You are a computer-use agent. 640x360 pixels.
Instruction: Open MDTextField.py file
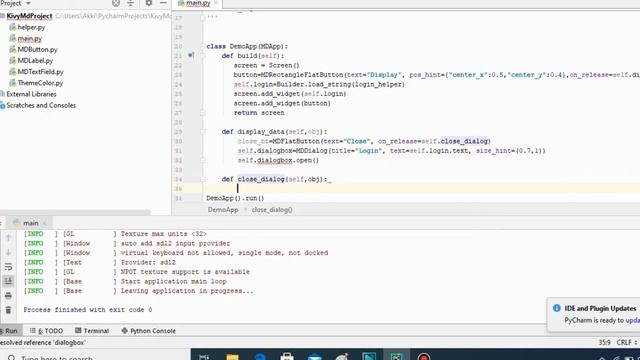point(40,72)
